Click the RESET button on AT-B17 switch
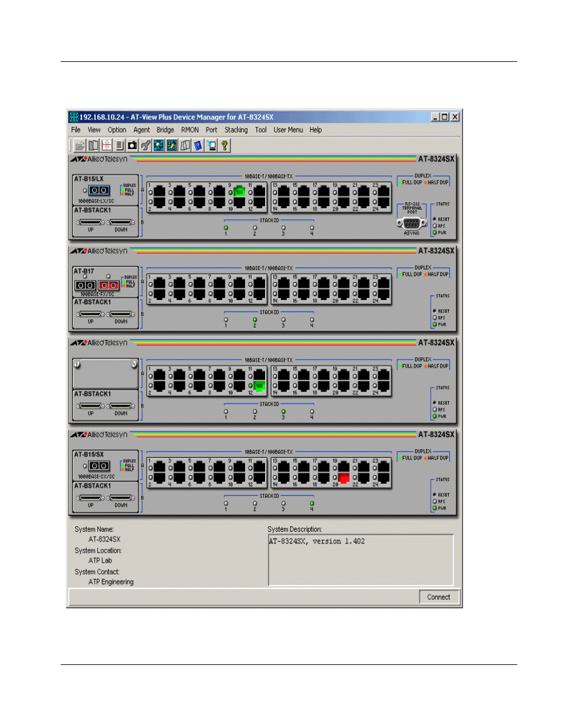Viewport: 562px width, 728px height. click(x=435, y=311)
